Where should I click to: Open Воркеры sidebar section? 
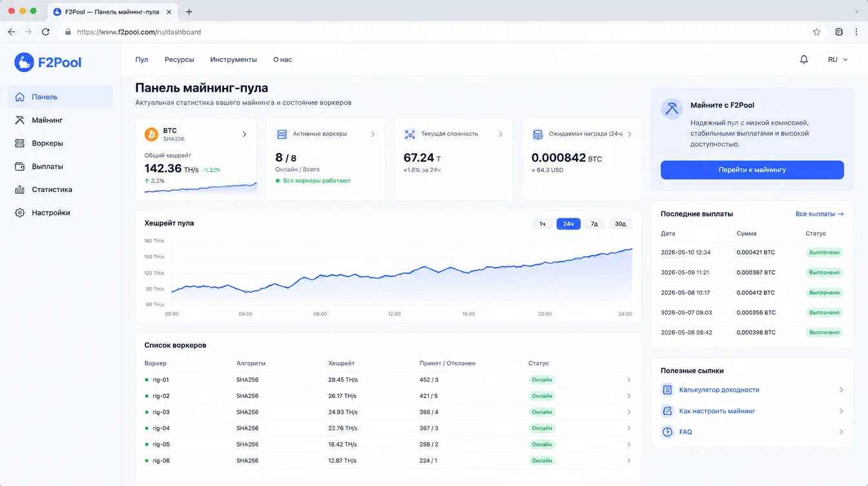[x=60, y=143]
